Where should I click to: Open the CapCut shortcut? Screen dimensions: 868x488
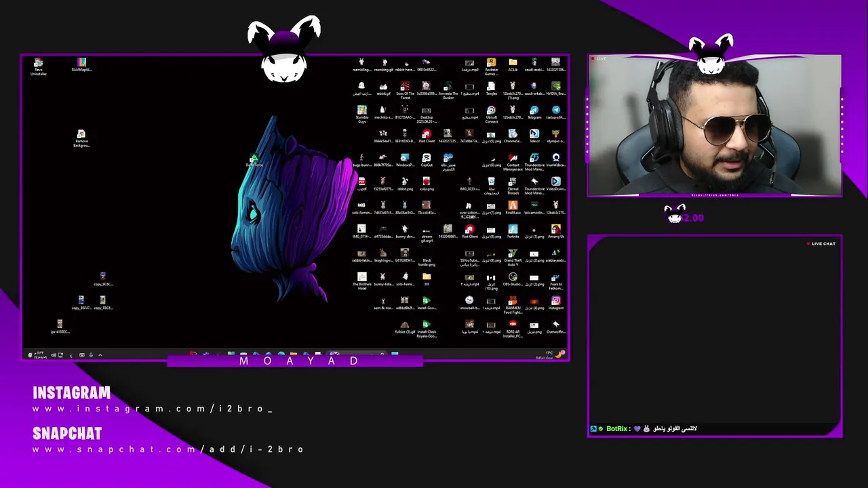point(427,161)
